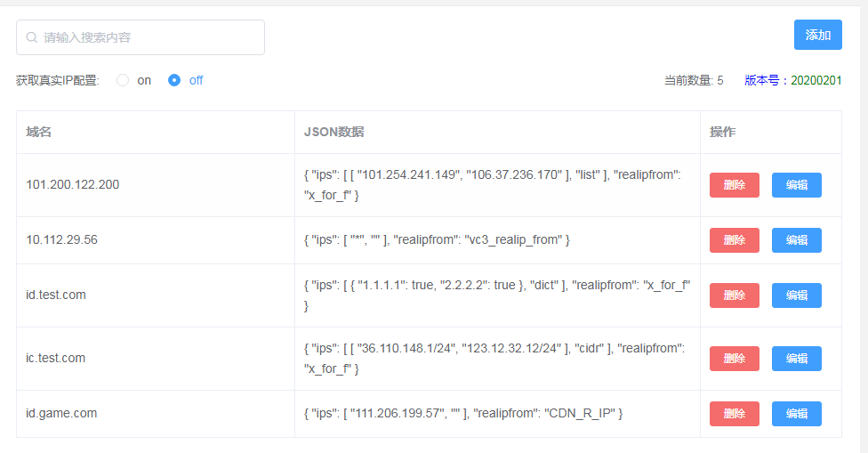Delete the 101.200.122.200 entry
This screenshot has width=868, height=453.
point(734,185)
